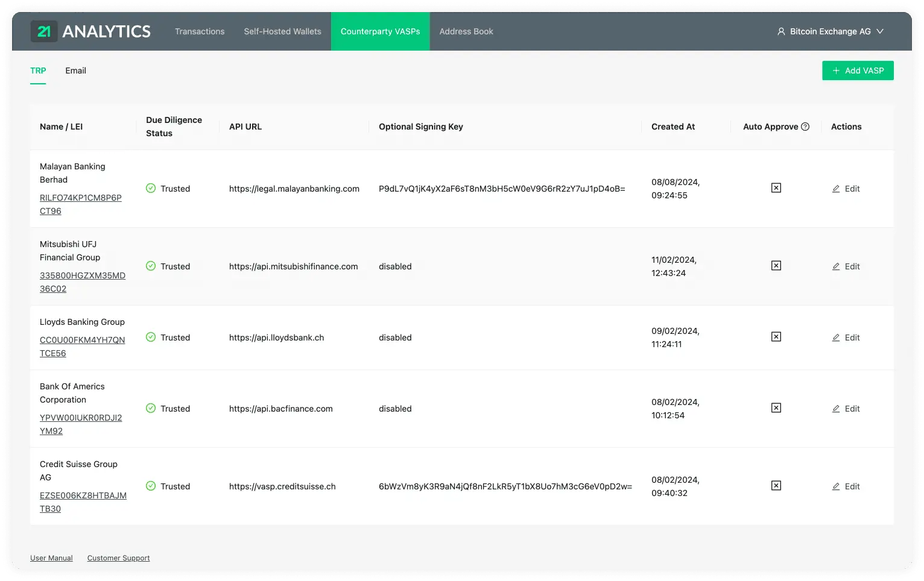The height and width of the screenshot is (581, 924).
Task: Click the user profile icon beside Bitcoin Exchange AG
Action: click(x=781, y=31)
